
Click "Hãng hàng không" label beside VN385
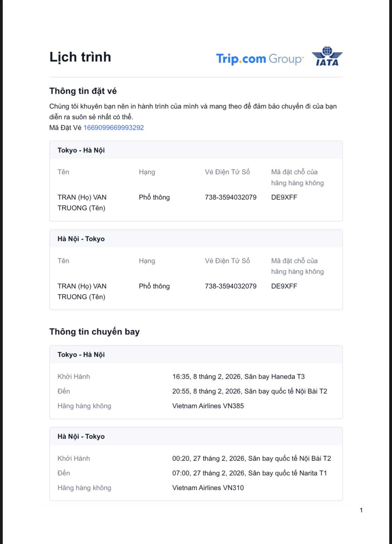click(84, 406)
